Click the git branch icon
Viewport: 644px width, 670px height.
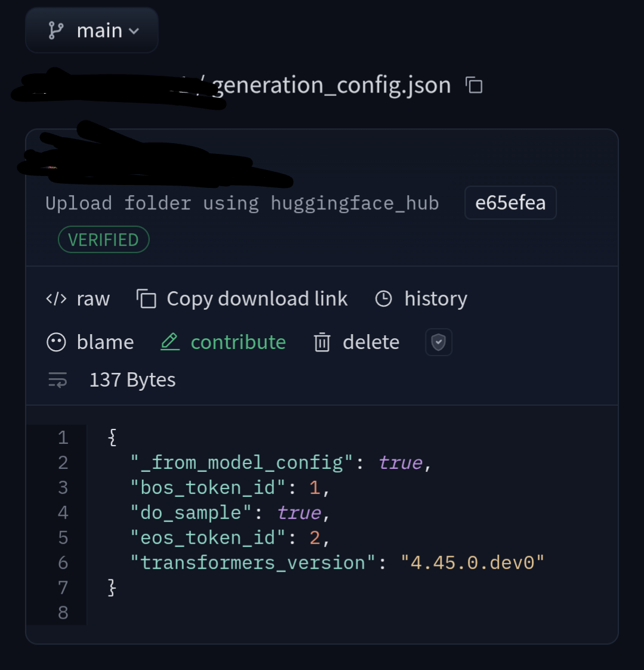[56, 31]
